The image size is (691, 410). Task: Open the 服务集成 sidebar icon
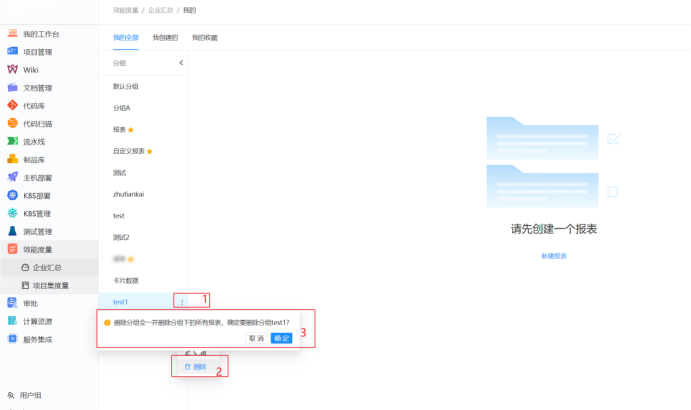pos(12,339)
